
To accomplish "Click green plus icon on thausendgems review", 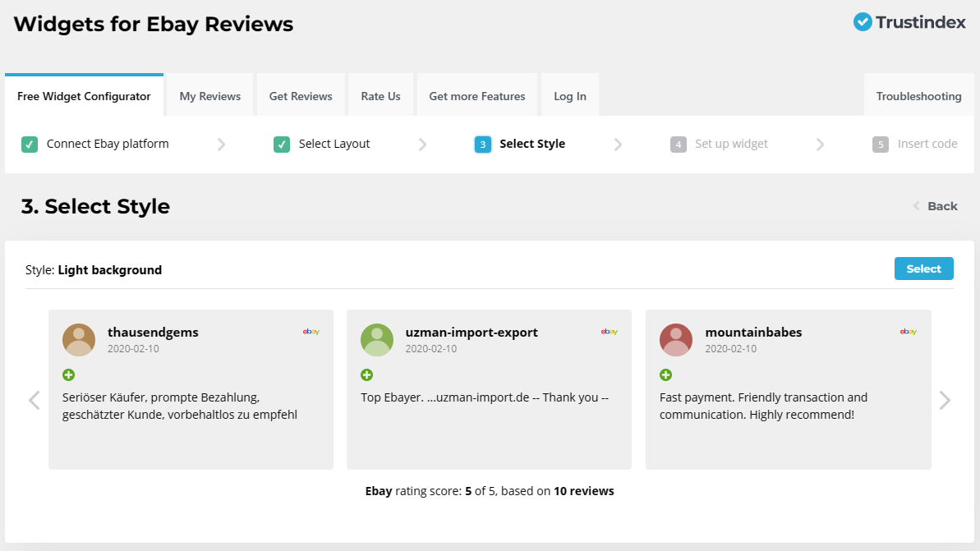I will 68,374.
